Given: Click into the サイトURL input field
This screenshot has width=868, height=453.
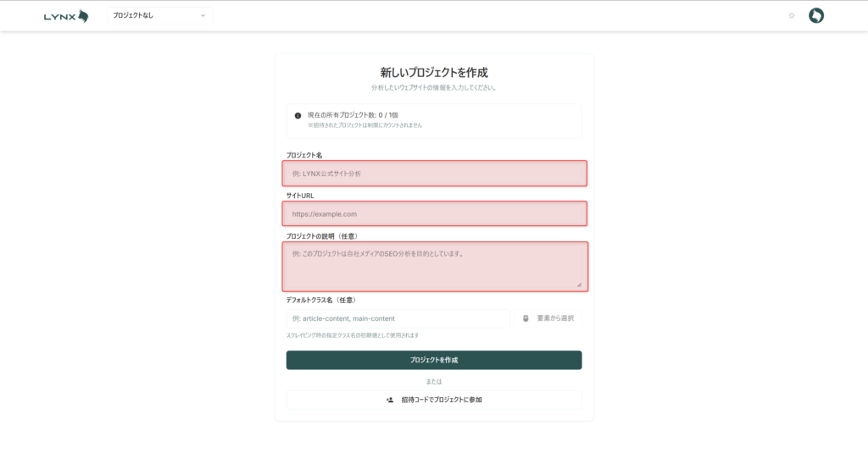Looking at the screenshot, I should click(x=434, y=214).
